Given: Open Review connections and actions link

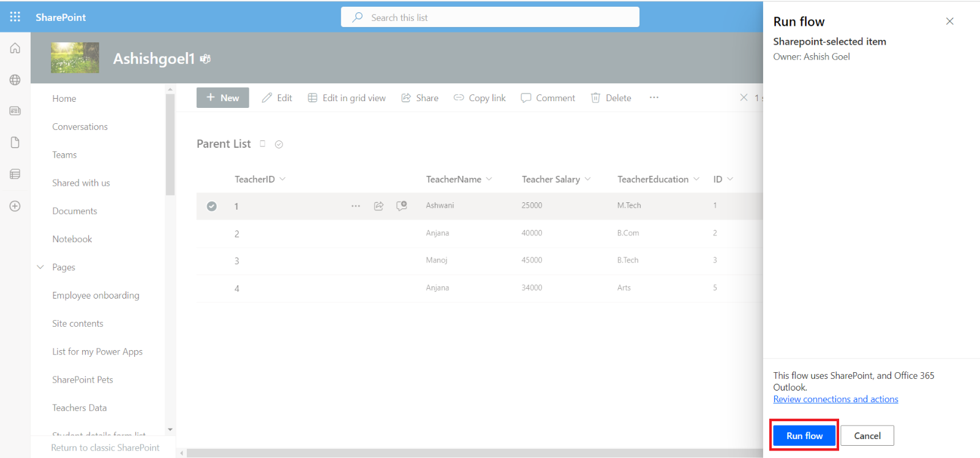Looking at the screenshot, I should [x=835, y=399].
